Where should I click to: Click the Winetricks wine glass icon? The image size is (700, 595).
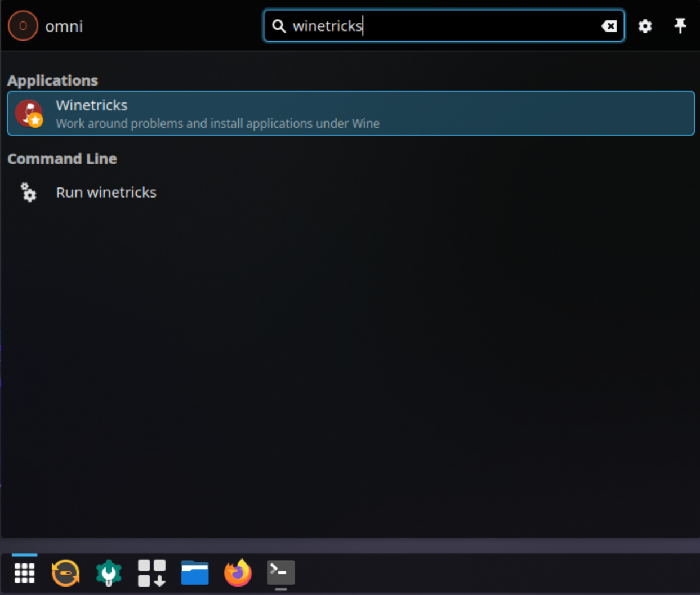tap(29, 113)
